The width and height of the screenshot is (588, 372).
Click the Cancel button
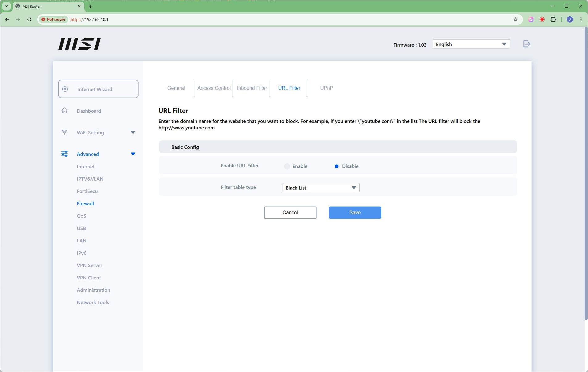point(290,213)
